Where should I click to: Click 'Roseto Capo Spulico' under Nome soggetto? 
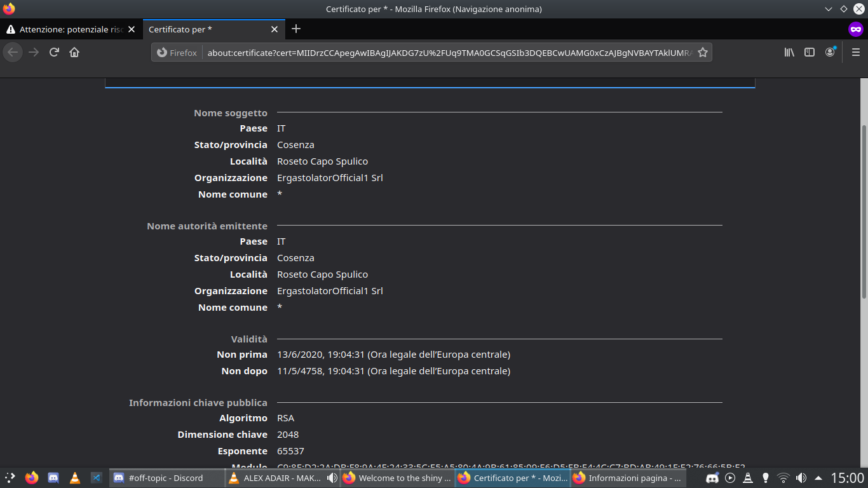[x=322, y=161]
